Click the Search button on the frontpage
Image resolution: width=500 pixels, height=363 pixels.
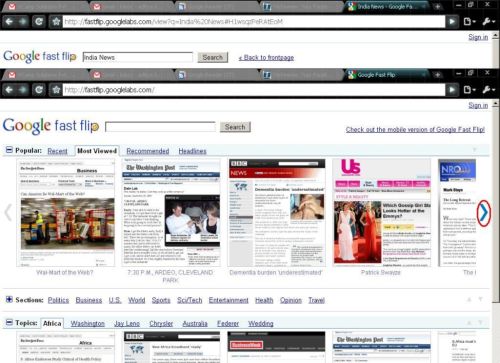(x=235, y=127)
